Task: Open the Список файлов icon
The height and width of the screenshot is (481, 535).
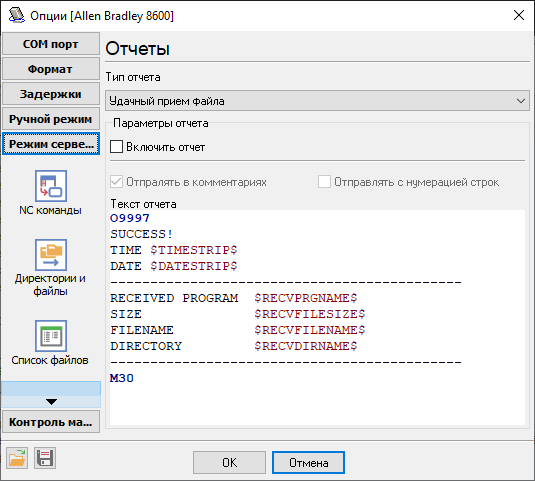Action: (x=51, y=336)
